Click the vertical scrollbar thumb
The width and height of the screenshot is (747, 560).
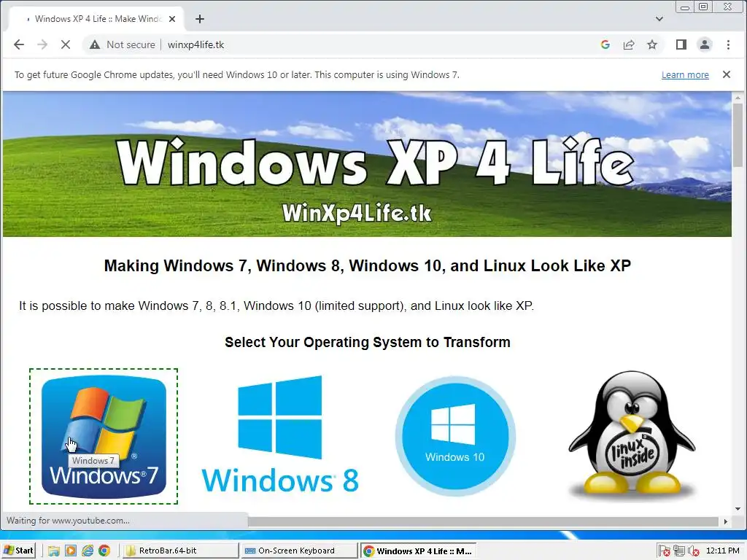(738, 134)
